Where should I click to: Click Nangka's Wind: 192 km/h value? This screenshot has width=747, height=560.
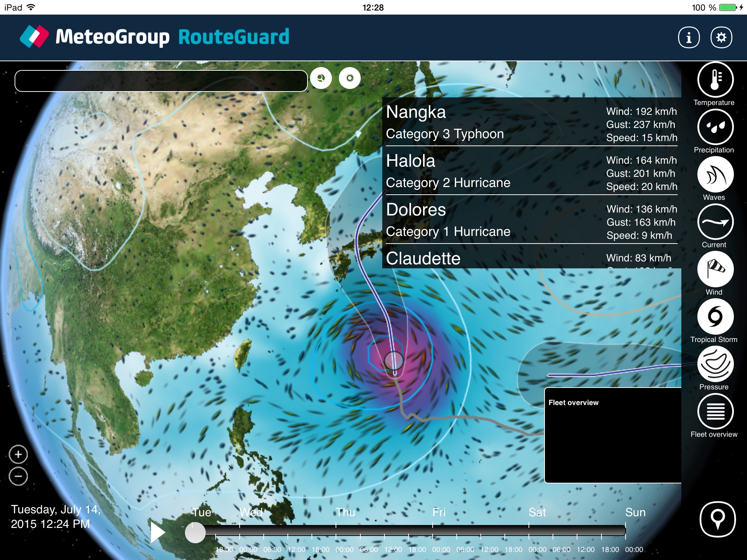(641, 112)
